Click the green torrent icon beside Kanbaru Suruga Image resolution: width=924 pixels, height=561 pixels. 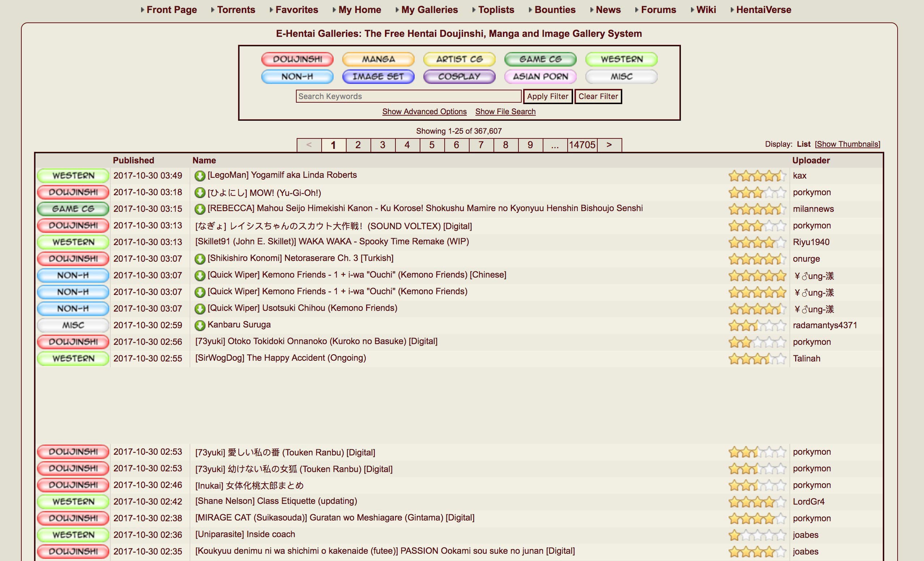[200, 325]
